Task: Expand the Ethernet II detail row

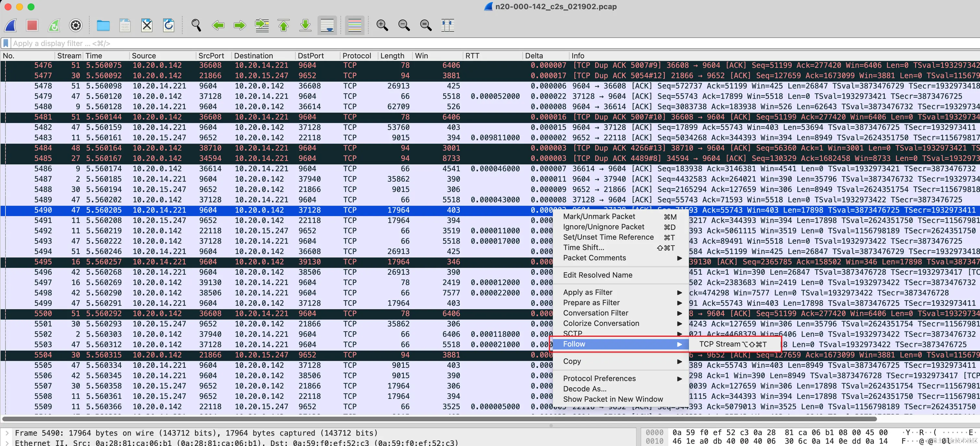Action: (x=7, y=443)
